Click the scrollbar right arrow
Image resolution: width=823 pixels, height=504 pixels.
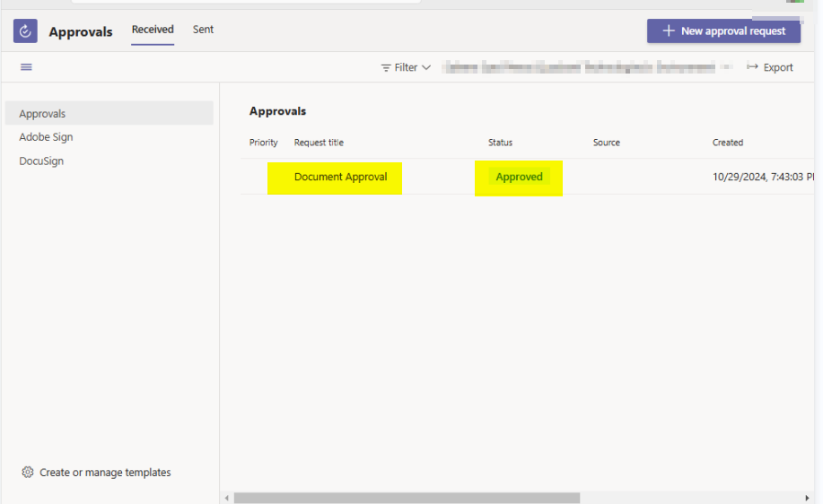[807, 498]
